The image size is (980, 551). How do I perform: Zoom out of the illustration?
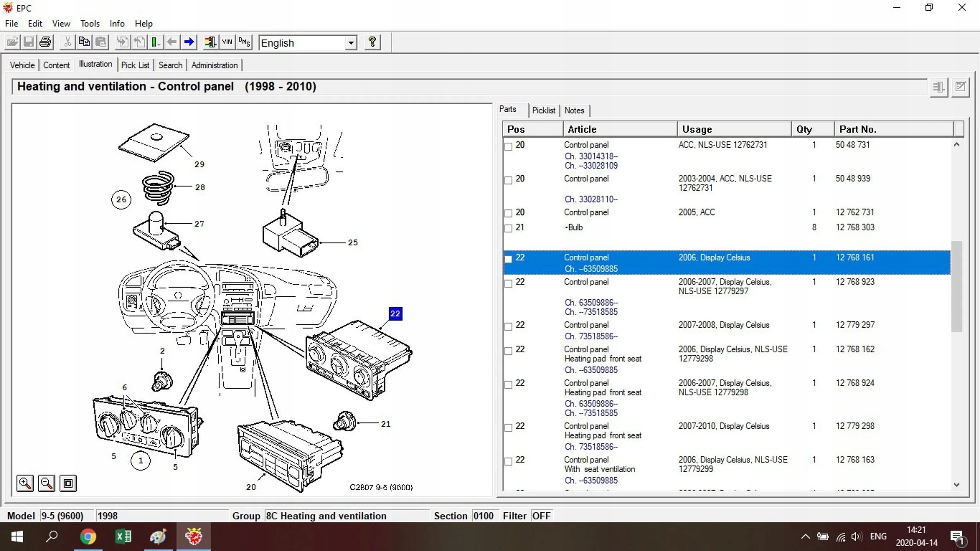click(x=46, y=483)
